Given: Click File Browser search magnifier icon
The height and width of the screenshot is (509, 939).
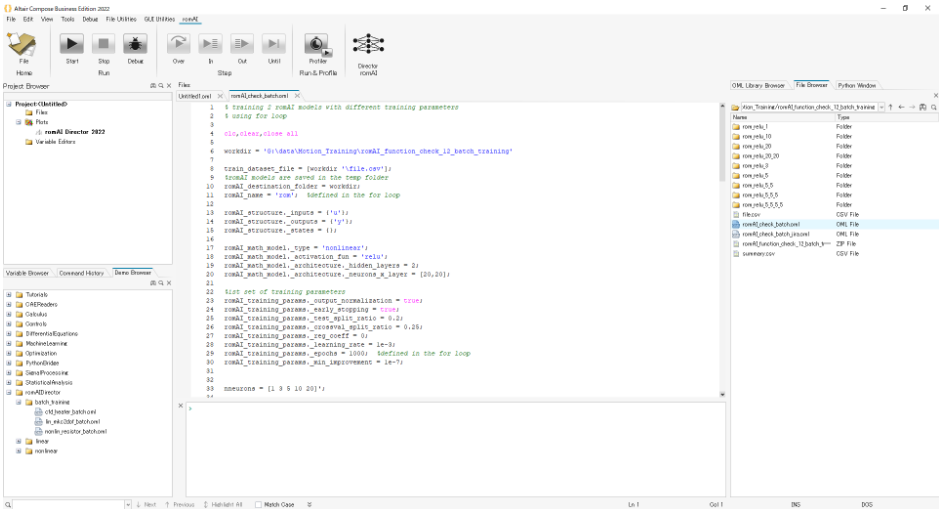Looking at the screenshot, I should (x=934, y=107).
